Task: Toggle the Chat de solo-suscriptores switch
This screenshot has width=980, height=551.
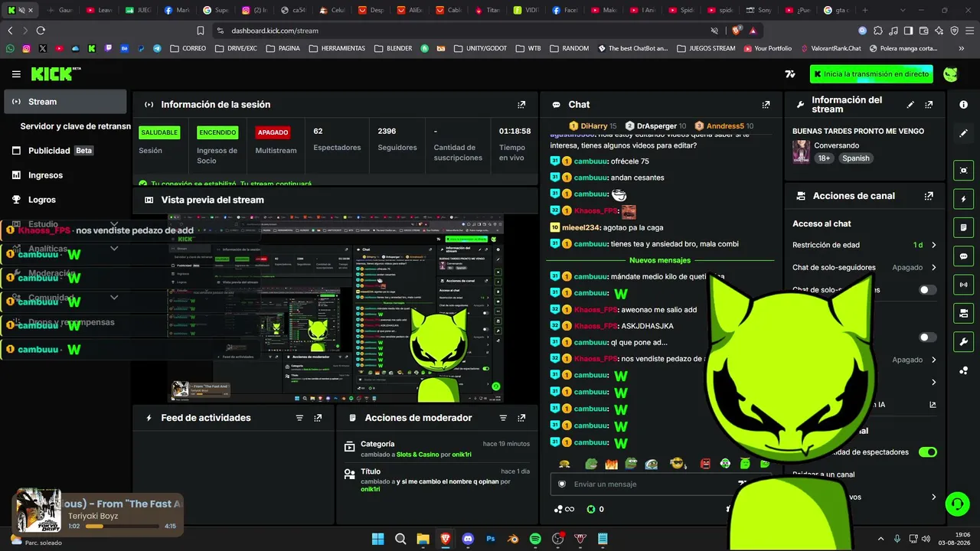Action: pyautogui.click(x=927, y=290)
